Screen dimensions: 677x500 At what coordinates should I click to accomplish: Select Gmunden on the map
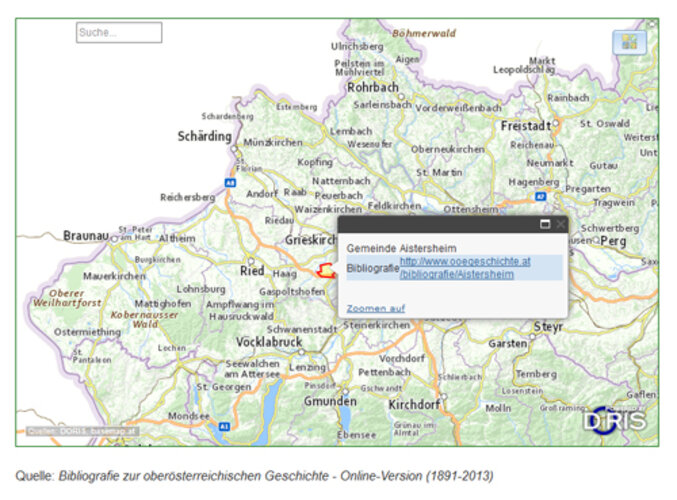tap(330, 400)
